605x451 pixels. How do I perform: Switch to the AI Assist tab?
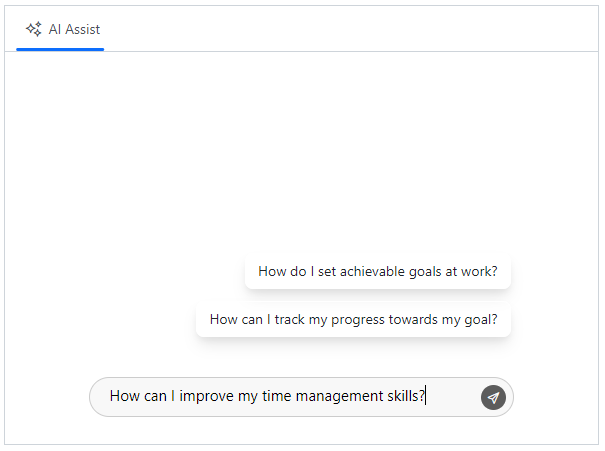[61, 29]
